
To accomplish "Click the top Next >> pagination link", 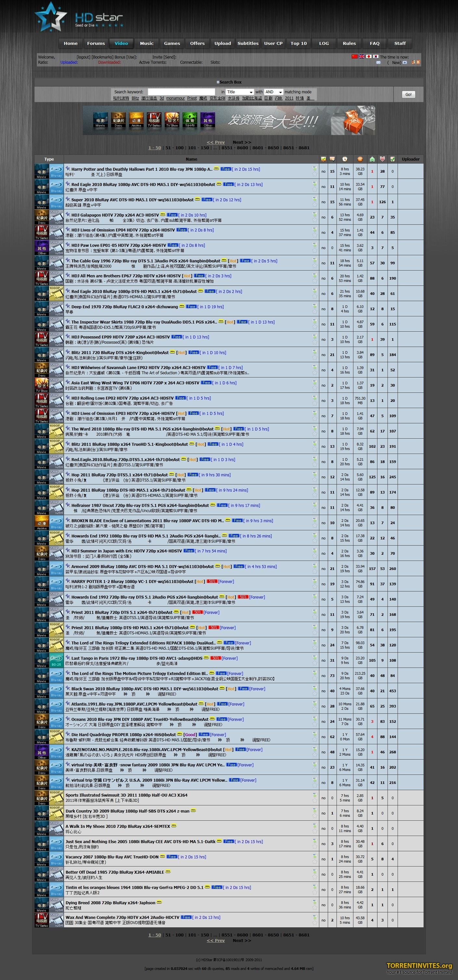I will (x=242, y=142).
